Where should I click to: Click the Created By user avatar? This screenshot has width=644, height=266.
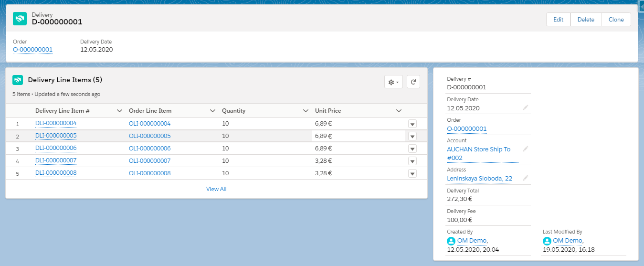pos(451,241)
